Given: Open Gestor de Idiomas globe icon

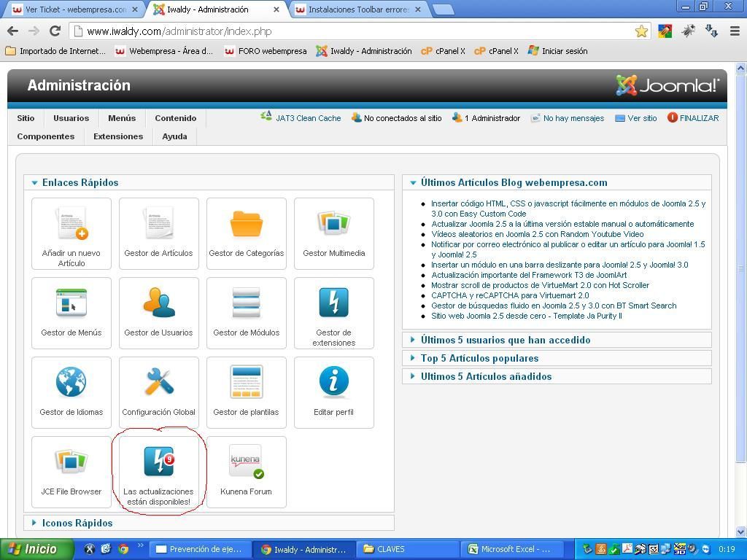Looking at the screenshot, I should [71, 392].
